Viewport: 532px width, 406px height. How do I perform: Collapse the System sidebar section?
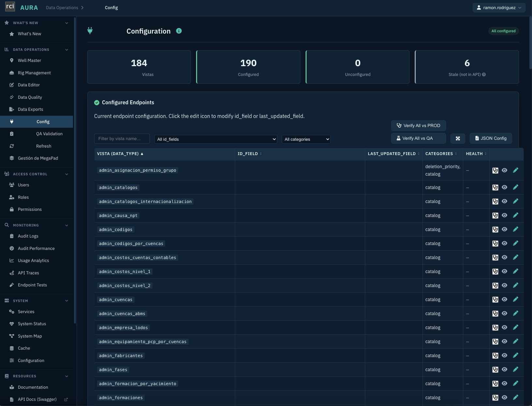pyautogui.click(x=36, y=301)
